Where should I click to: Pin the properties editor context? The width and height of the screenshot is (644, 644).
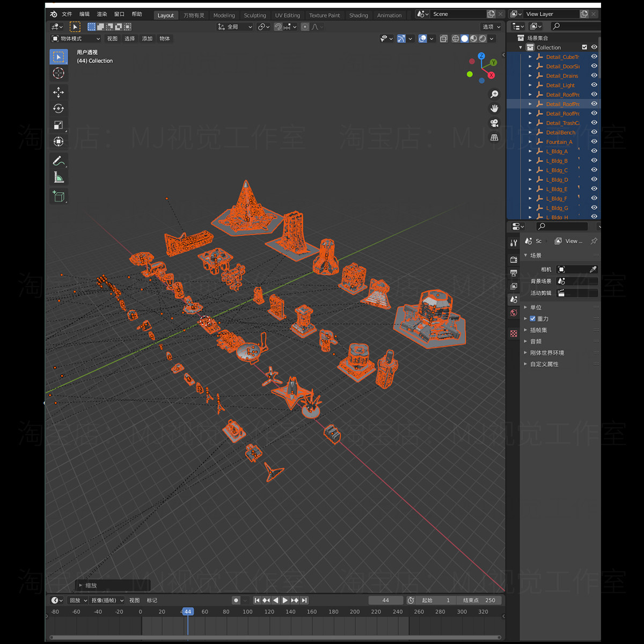point(594,241)
